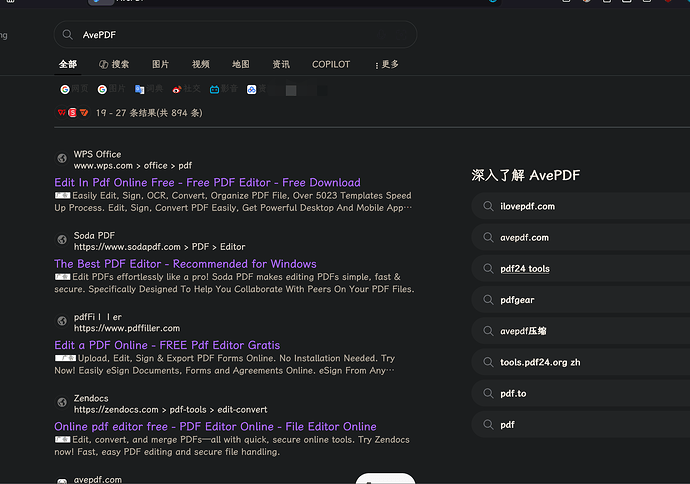This screenshot has width=690, height=484.
Task: Click the red S icon before result count
Action: click(x=72, y=113)
